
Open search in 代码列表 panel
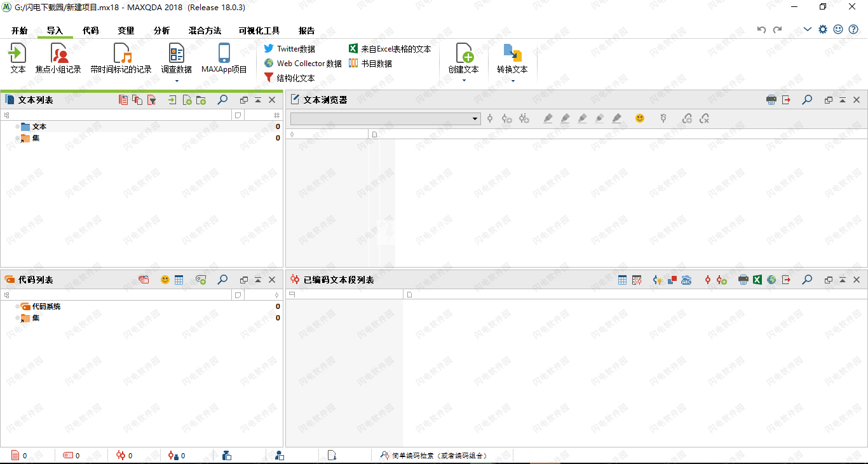click(x=222, y=280)
